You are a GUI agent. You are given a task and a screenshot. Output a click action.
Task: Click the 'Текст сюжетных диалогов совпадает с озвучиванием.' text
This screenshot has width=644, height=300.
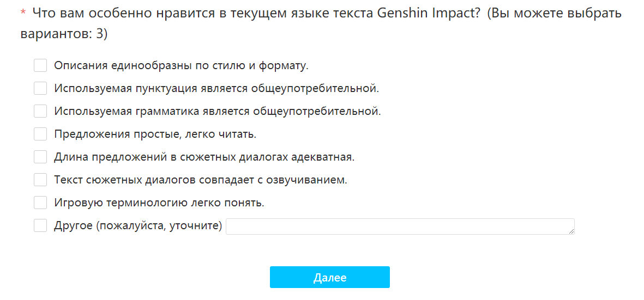(201, 180)
